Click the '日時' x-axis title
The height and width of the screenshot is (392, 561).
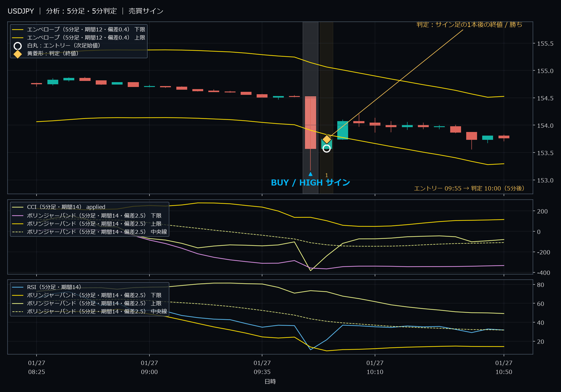[270, 382]
